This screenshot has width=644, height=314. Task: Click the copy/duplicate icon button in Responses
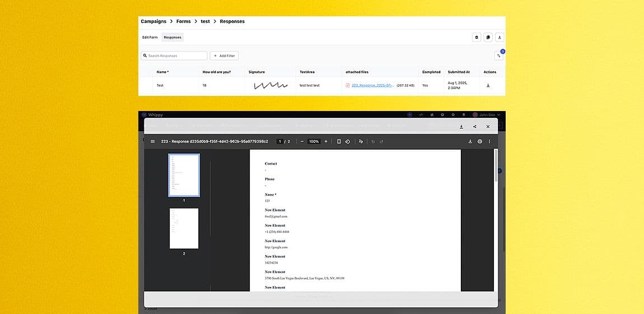pyautogui.click(x=488, y=38)
